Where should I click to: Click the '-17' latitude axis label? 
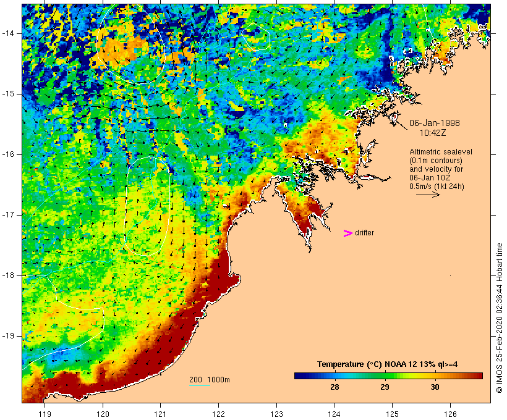(8, 215)
